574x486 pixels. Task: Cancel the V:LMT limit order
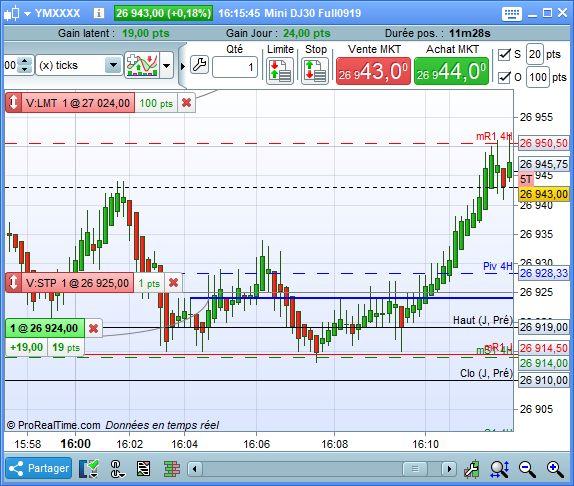pyautogui.click(x=187, y=103)
